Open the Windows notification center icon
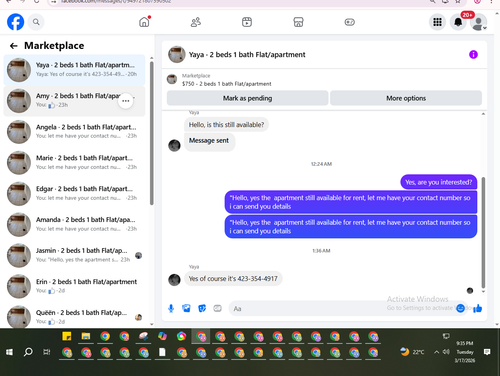The height and width of the screenshot is (376, 500). tap(487, 352)
